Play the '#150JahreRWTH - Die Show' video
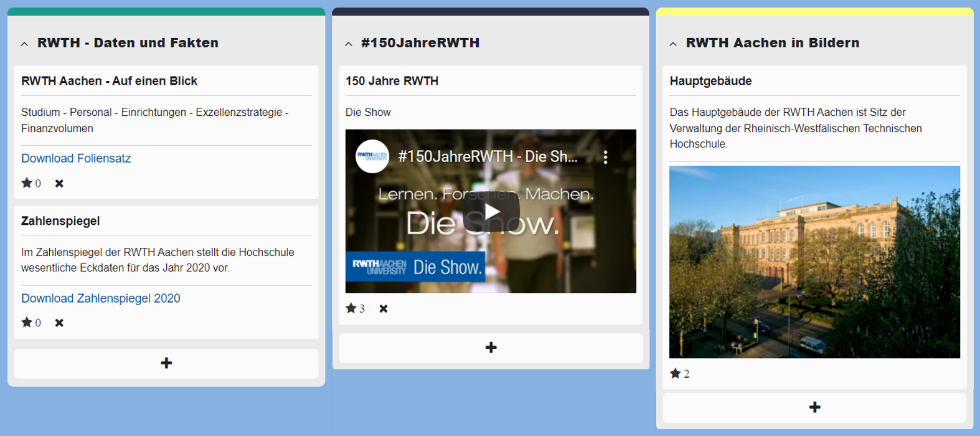 tap(491, 212)
